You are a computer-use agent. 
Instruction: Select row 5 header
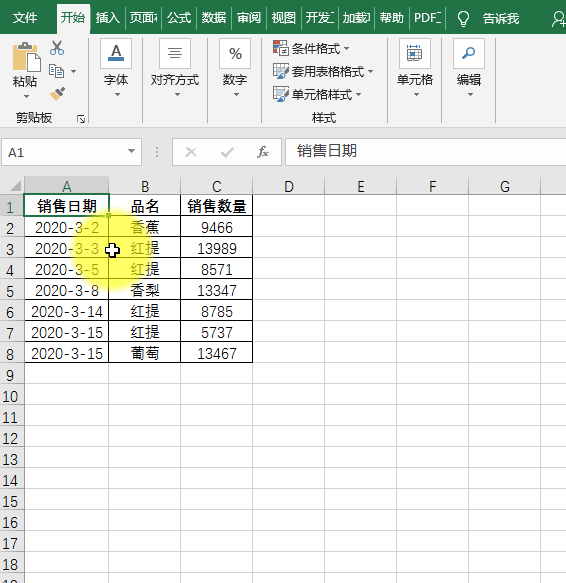pyautogui.click(x=12, y=291)
